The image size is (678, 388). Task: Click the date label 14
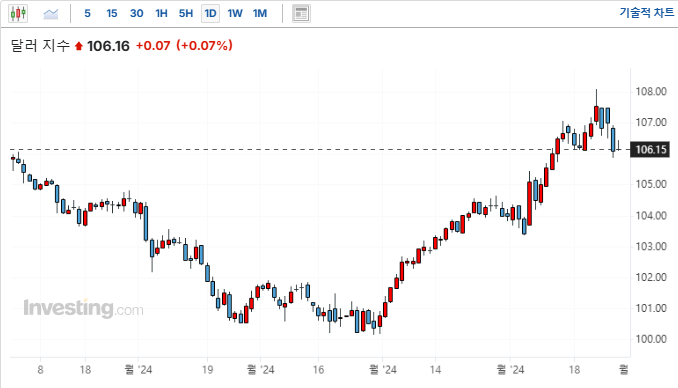435,370
